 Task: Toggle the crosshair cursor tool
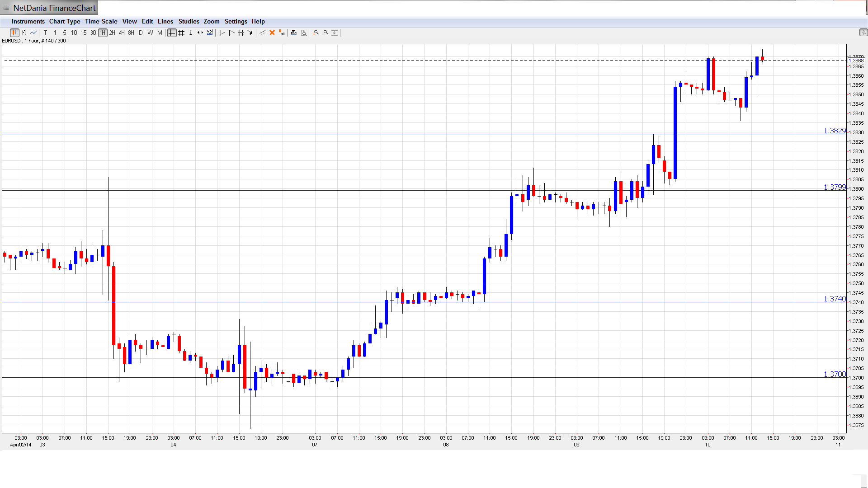coord(172,33)
